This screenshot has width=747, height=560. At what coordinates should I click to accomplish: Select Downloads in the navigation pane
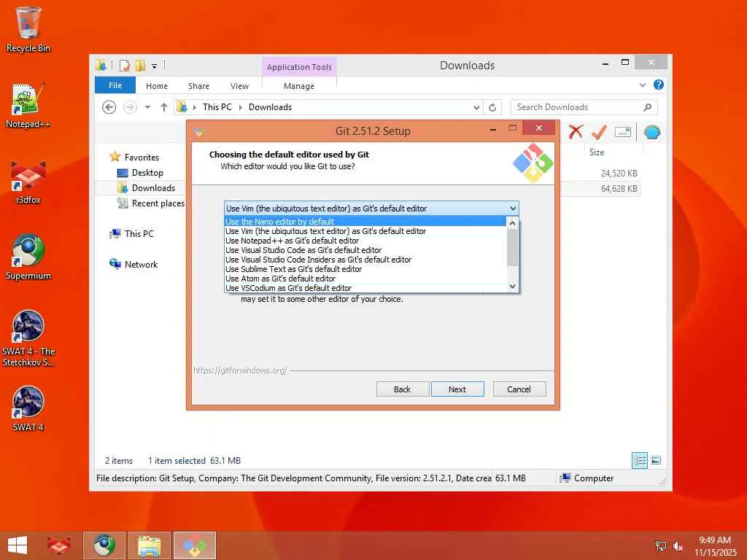pyautogui.click(x=147, y=188)
